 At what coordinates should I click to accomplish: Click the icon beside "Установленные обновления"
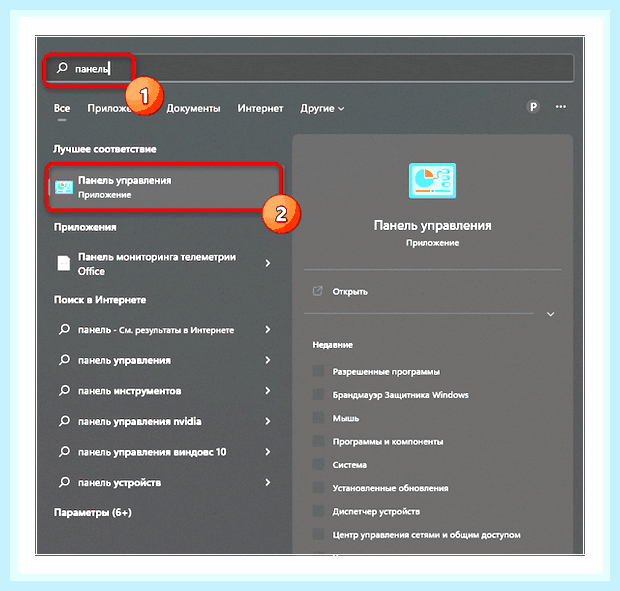point(318,488)
